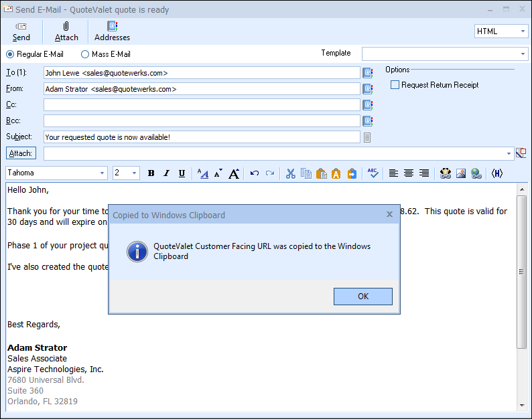532x419 pixels.
Task: Open the Addresses book
Action: [112, 31]
